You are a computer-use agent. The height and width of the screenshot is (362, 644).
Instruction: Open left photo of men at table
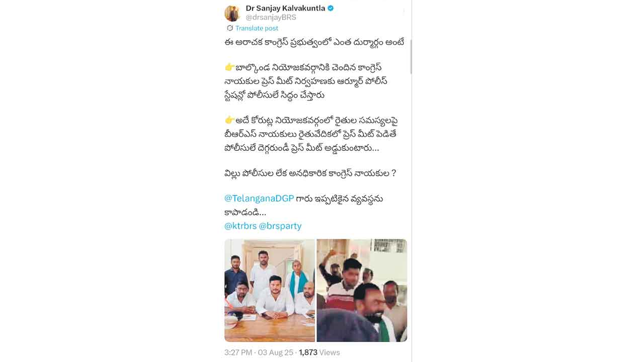click(x=270, y=291)
